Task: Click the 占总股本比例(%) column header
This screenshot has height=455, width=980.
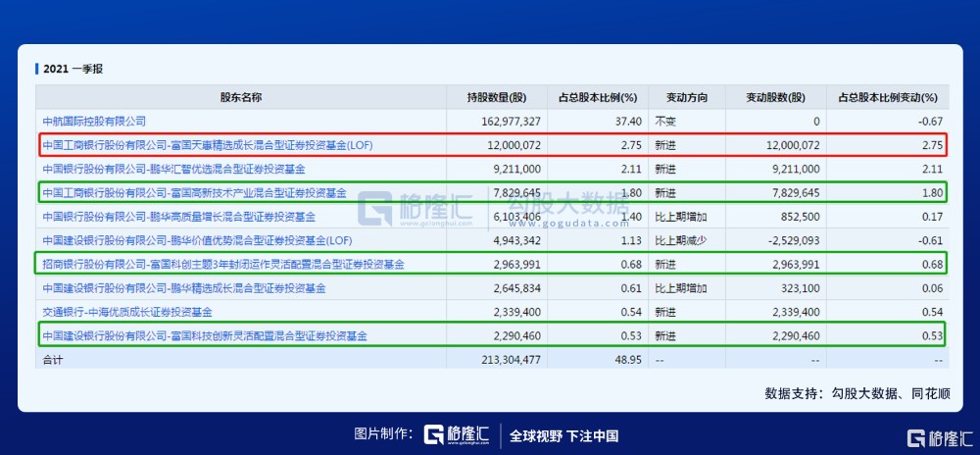Action: 598,97
